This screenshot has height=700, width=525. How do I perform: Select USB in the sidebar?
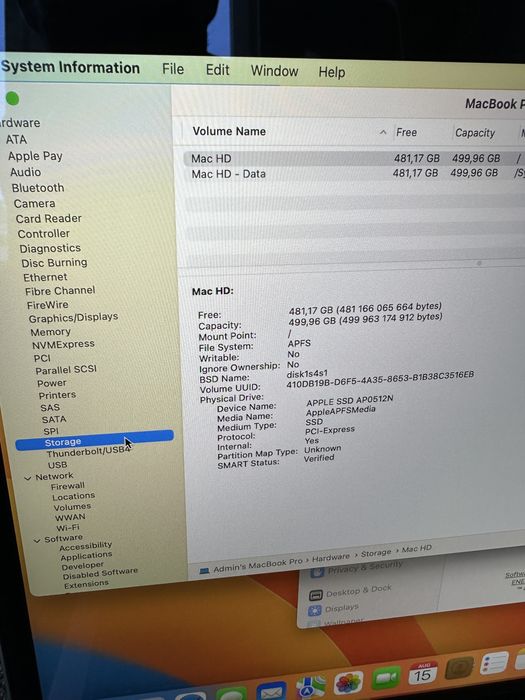57,465
